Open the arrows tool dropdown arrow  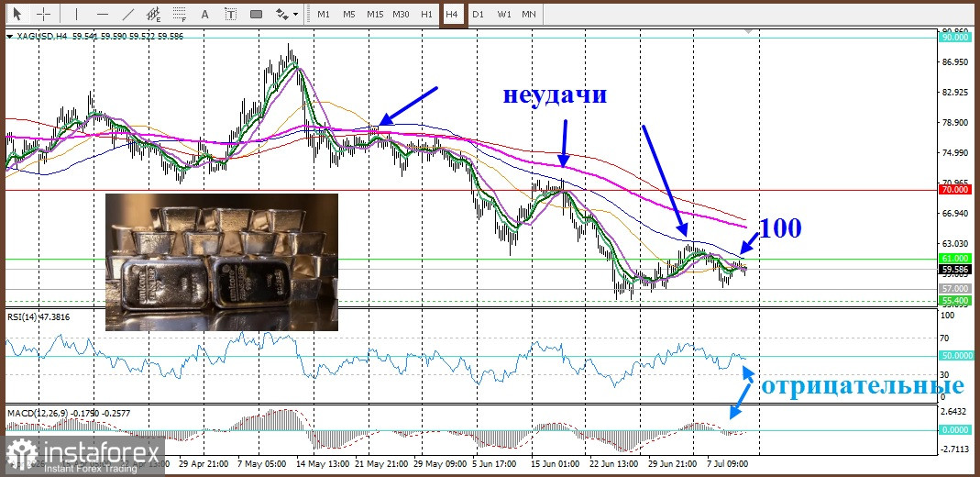[x=295, y=14]
